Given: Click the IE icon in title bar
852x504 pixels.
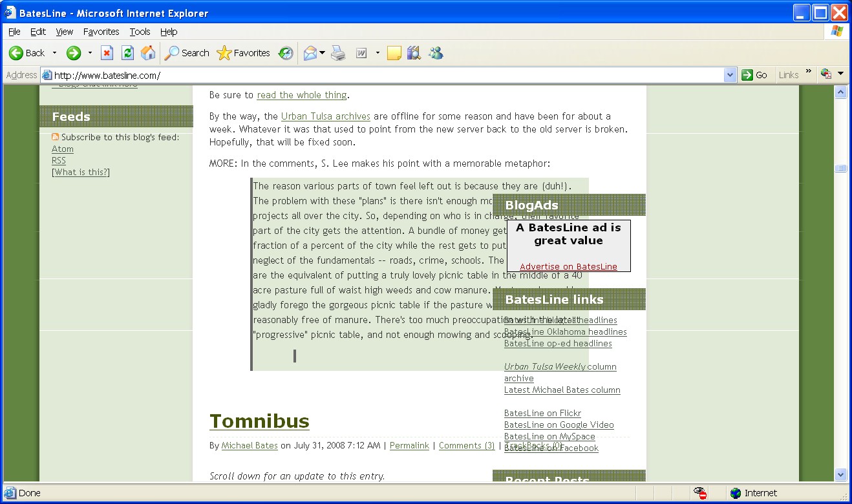Looking at the screenshot, I should (10, 12).
